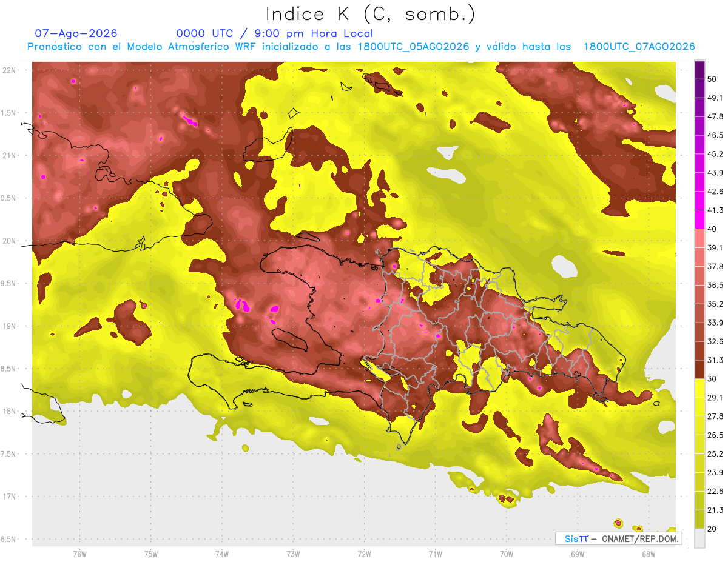Click the '68W' longitude label

click(x=649, y=554)
